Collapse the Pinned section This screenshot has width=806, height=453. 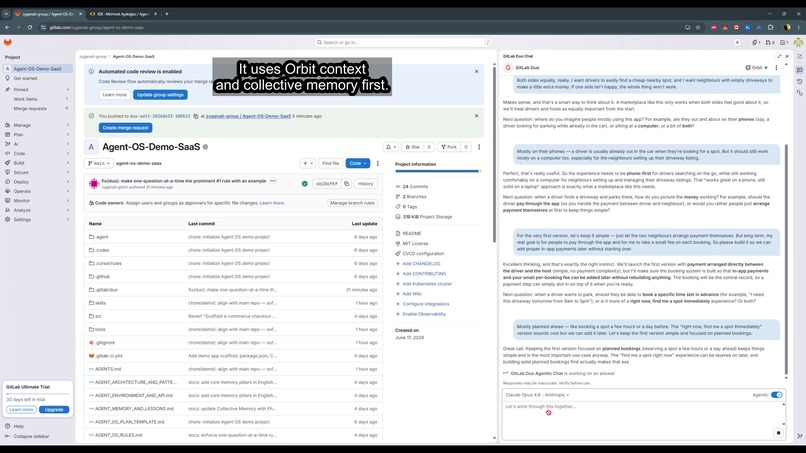(x=37, y=89)
